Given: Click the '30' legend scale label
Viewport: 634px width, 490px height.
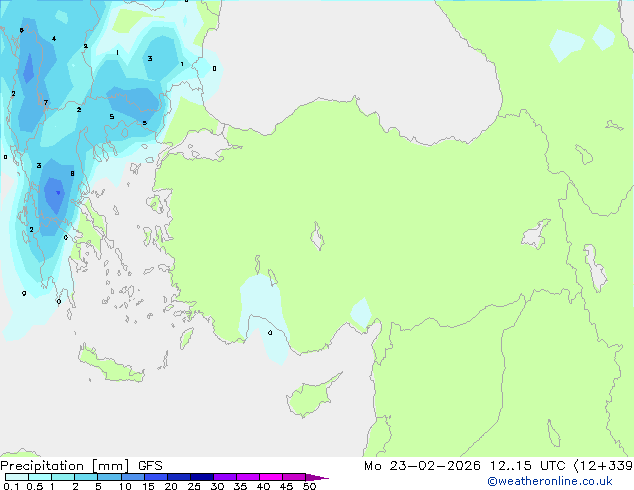Looking at the screenshot, I should [217, 486].
